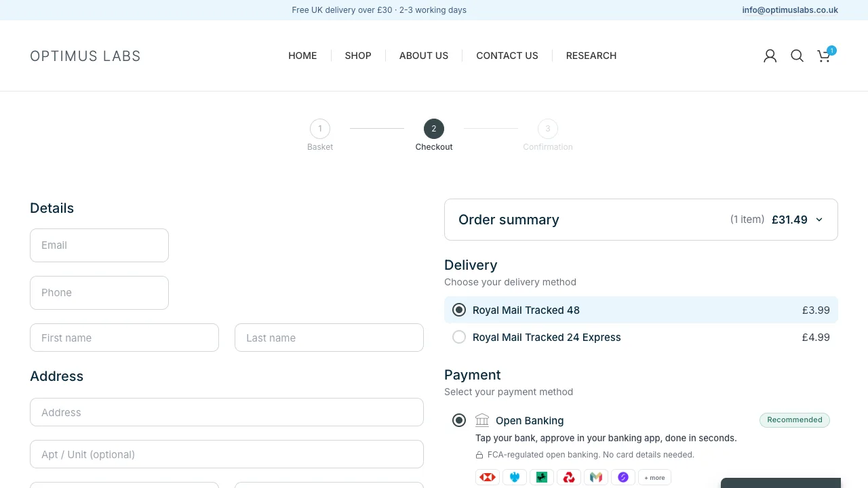This screenshot has height=488, width=868.
Task: Click the £3.99 delivery price
Action: click(x=816, y=310)
